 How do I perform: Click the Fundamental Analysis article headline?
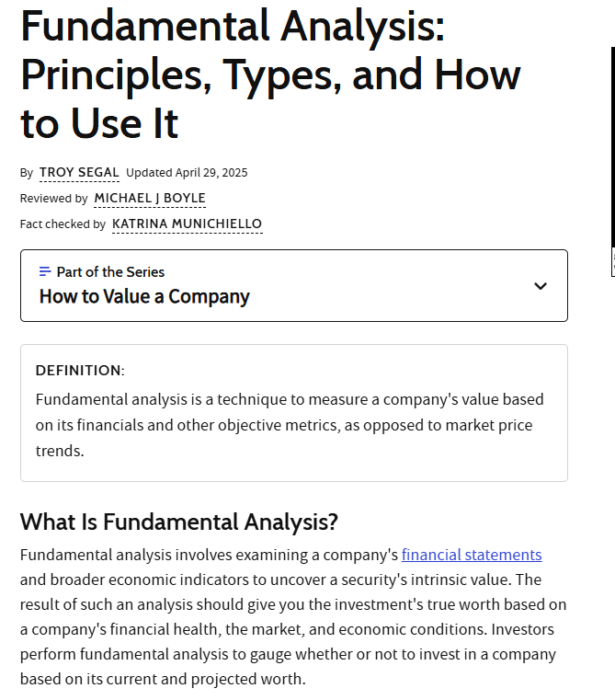270,75
